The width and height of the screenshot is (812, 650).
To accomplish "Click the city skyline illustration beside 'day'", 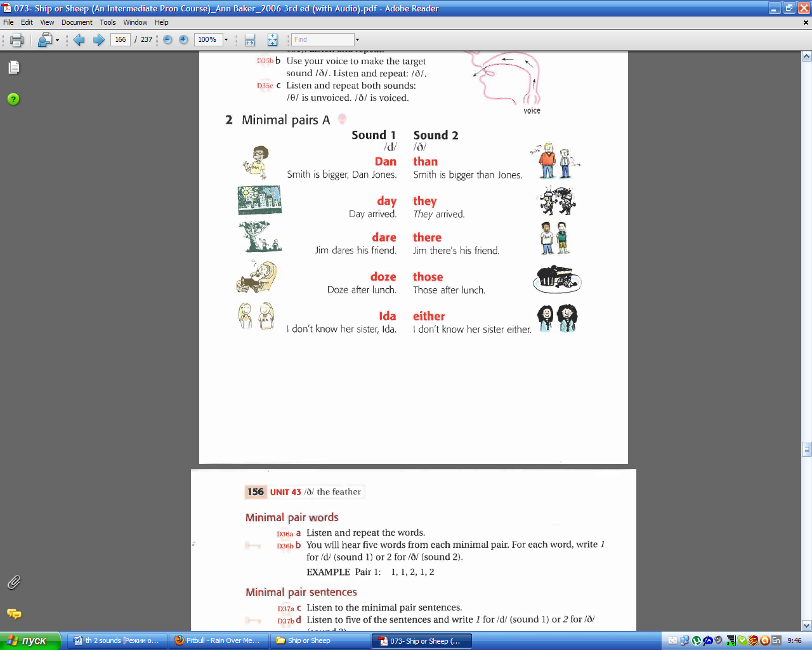I will (x=259, y=200).
